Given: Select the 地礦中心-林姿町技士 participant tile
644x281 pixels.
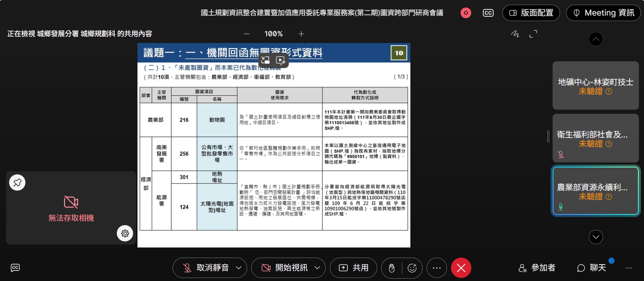Looking at the screenshot, I should (596, 85).
